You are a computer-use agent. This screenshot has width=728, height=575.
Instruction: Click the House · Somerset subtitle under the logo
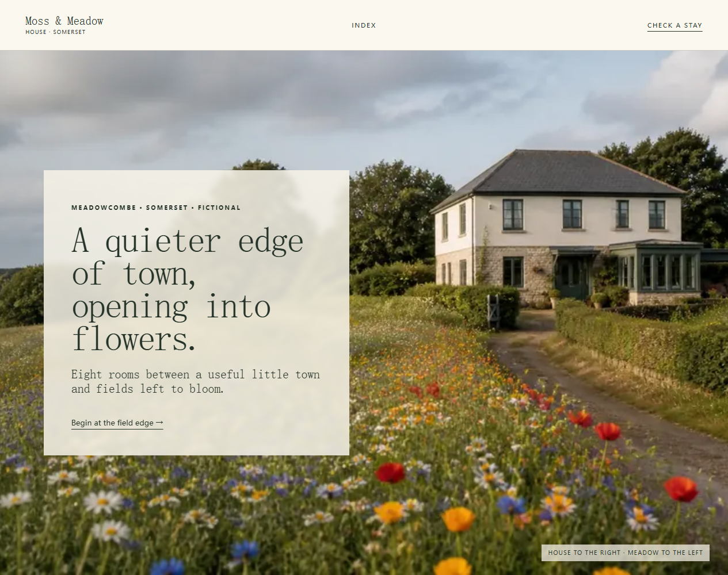click(x=55, y=32)
